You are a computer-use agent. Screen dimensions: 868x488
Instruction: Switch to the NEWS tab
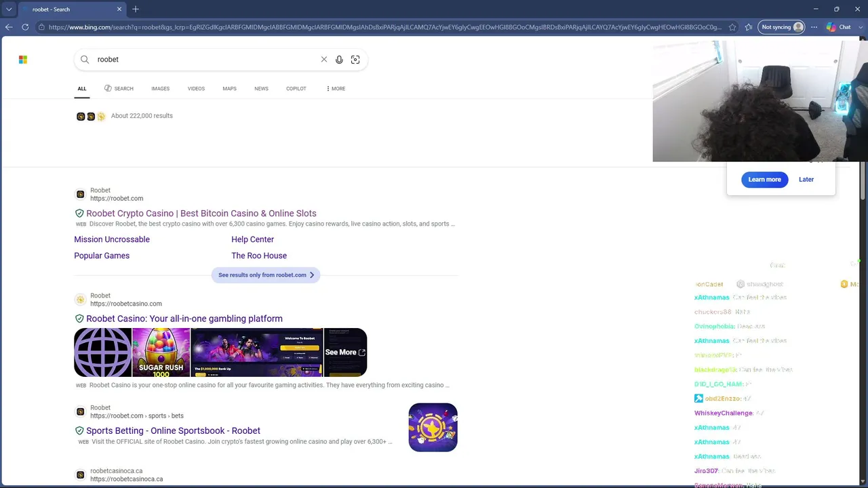pos(261,89)
